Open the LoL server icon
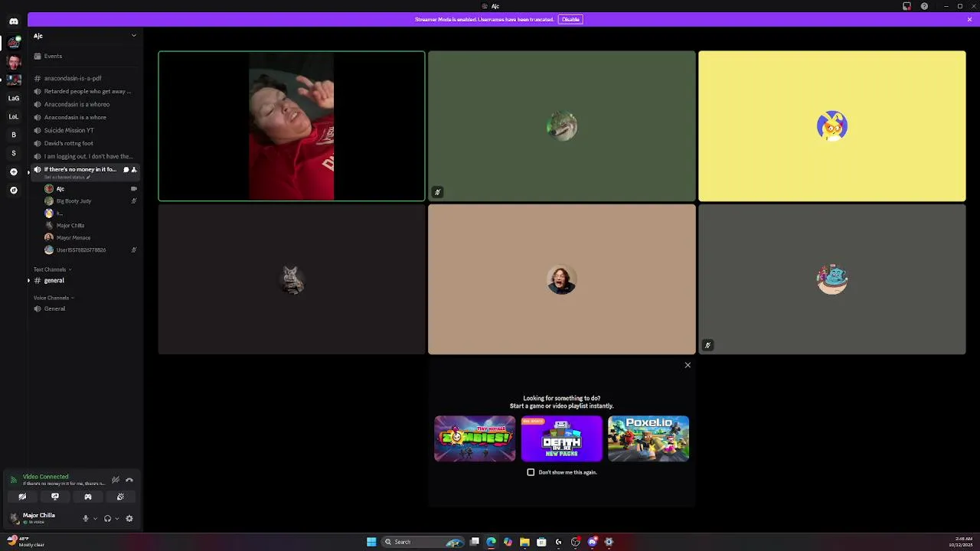980x551 pixels. point(14,116)
